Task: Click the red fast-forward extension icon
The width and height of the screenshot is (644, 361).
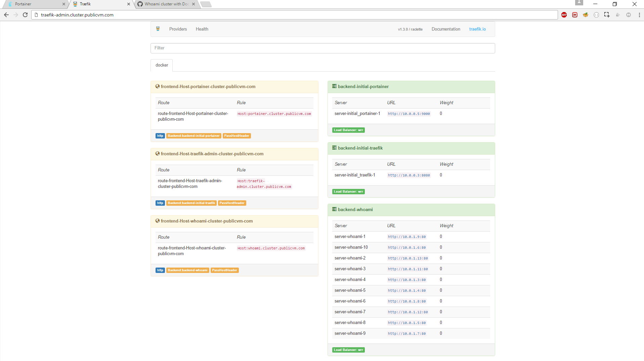Action: tap(575, 15)
